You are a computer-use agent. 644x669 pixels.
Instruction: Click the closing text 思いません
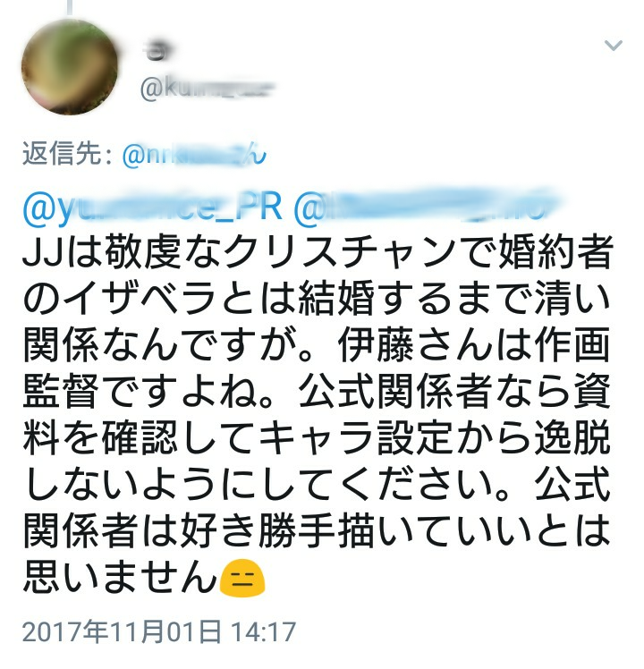tap(121, 578)
